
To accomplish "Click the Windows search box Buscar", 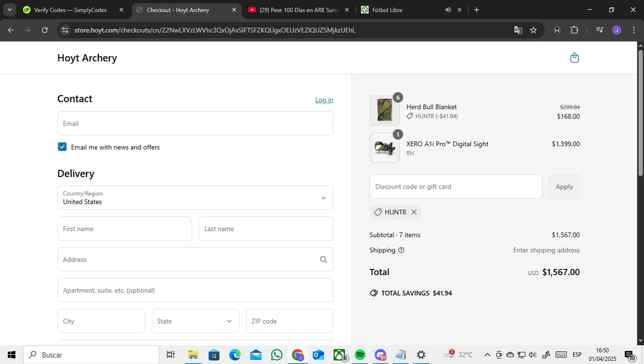I will [91, 355].
